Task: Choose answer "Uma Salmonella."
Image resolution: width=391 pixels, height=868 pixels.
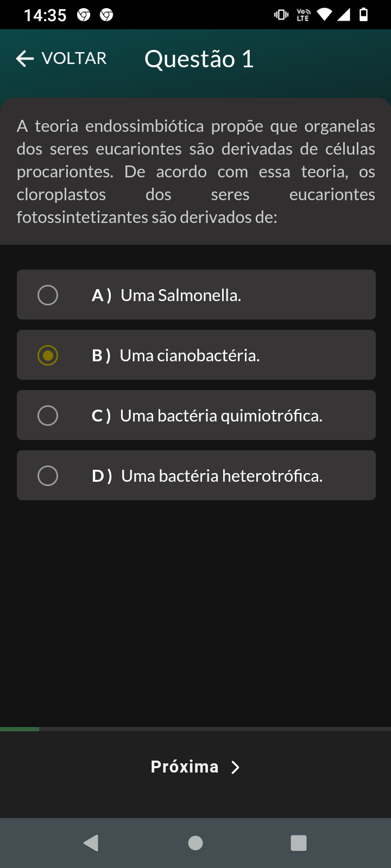Action: click(x=181, y=295)
